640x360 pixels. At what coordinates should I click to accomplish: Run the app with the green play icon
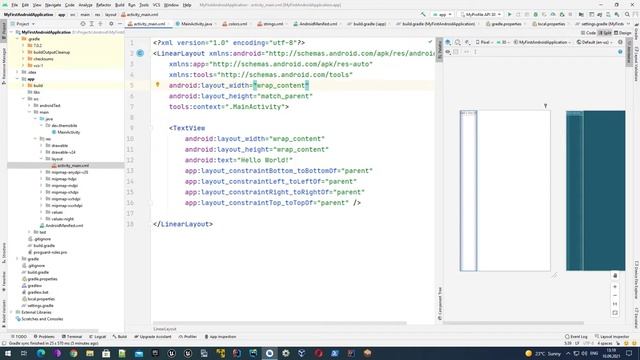point(509,14)
